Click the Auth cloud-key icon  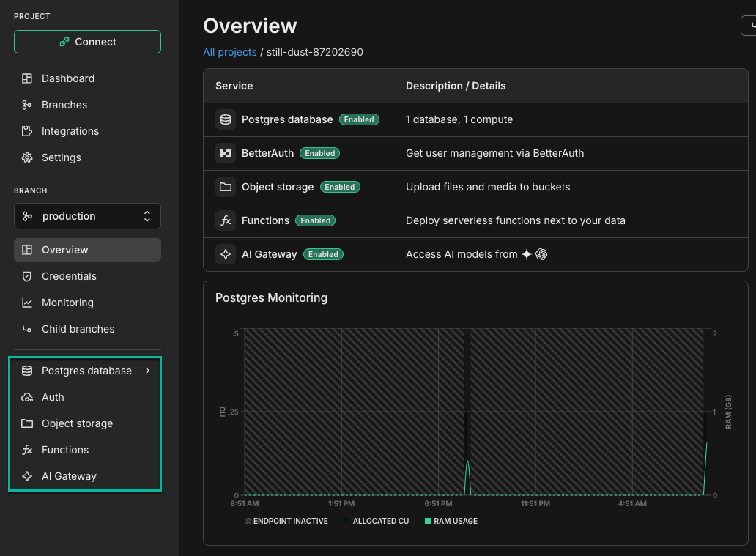tap(27, 397)
